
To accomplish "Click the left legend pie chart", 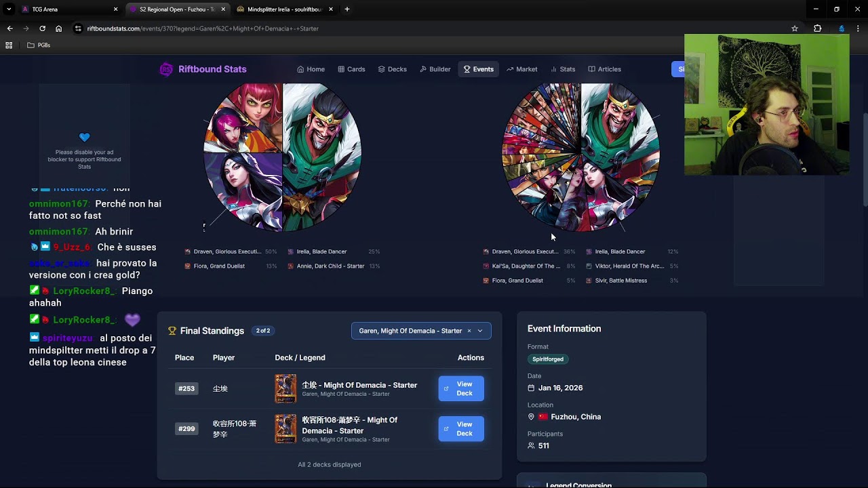I will click(x=282, y=157).
